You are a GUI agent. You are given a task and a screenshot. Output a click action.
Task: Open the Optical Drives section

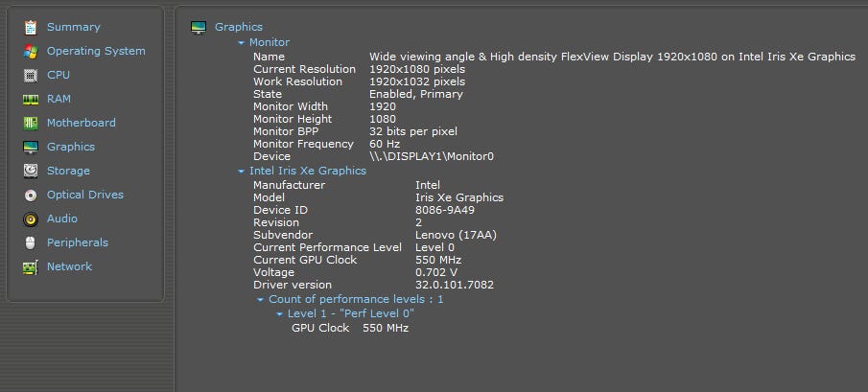pos(85,195)
